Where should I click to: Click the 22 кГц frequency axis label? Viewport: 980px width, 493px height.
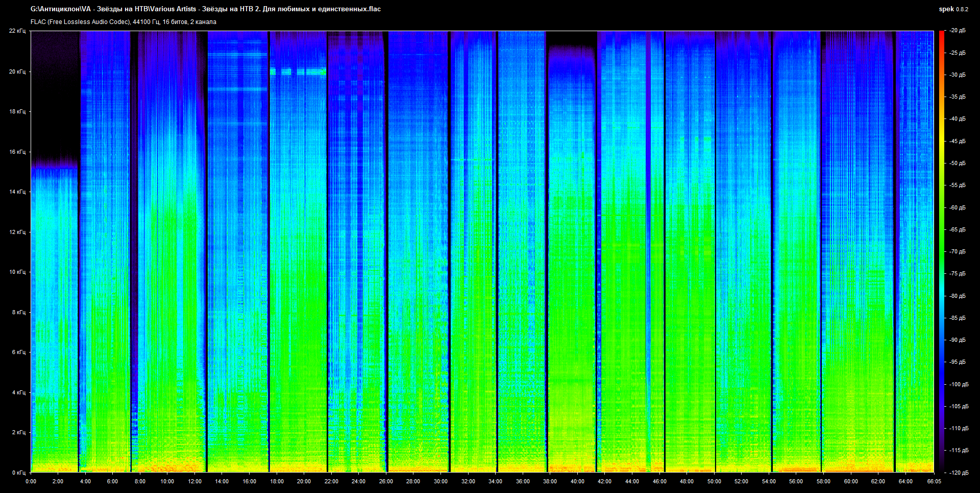tap(17, 31)
